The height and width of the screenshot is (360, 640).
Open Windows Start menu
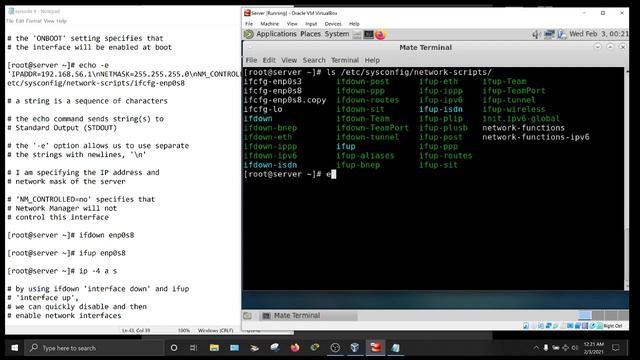(x=15, y=348)
